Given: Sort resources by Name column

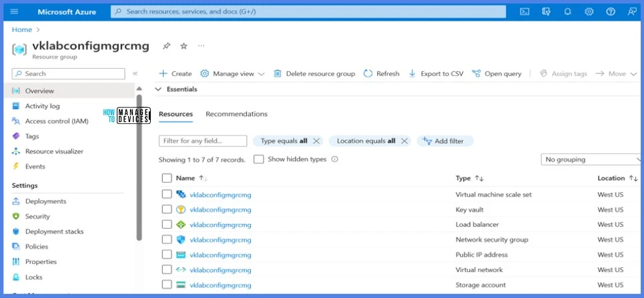Looking at the screenshot, I should pyautogui.click(x=192, y=178).
